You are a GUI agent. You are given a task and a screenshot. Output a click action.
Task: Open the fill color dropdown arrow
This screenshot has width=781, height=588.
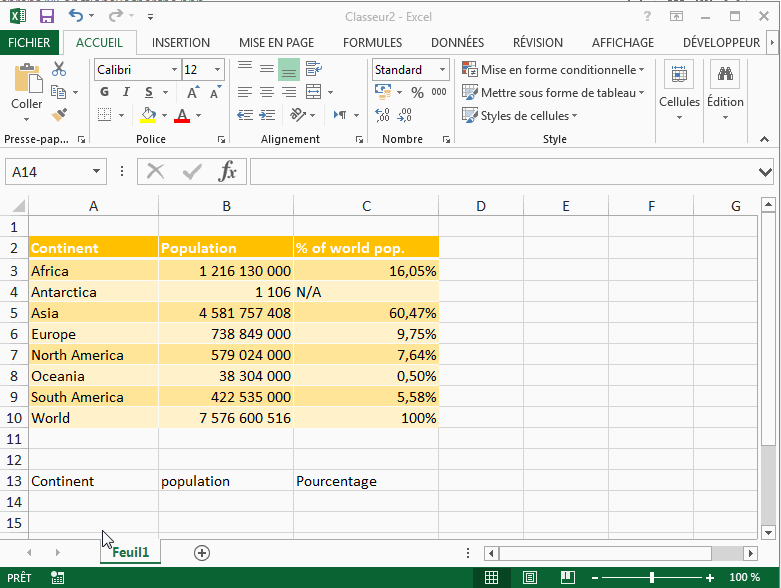pyautogui.click(x=164, y=116)
